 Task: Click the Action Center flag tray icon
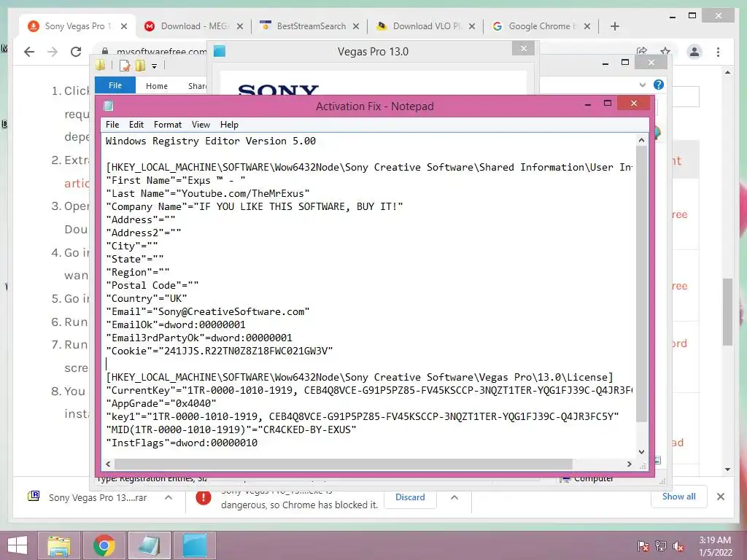pyautogui.click(x=643, y=546)
